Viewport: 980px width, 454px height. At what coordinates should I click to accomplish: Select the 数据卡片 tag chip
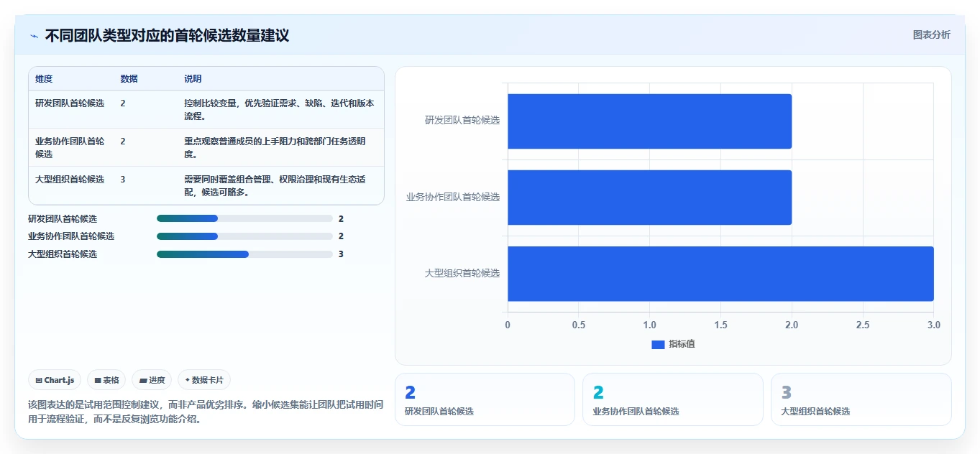204,380
